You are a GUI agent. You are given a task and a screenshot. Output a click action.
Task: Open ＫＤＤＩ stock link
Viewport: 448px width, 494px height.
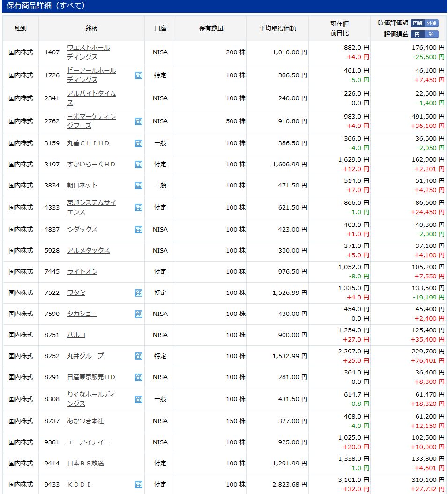pyautogui.click(x=79, y=485)
